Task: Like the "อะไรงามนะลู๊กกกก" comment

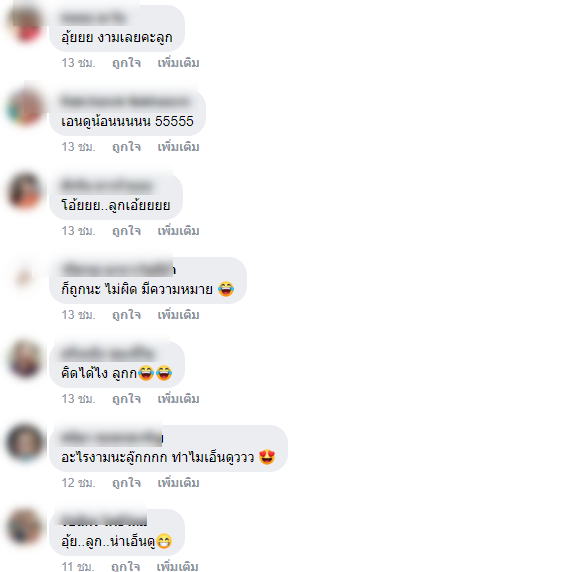Action: coord(126,483)
